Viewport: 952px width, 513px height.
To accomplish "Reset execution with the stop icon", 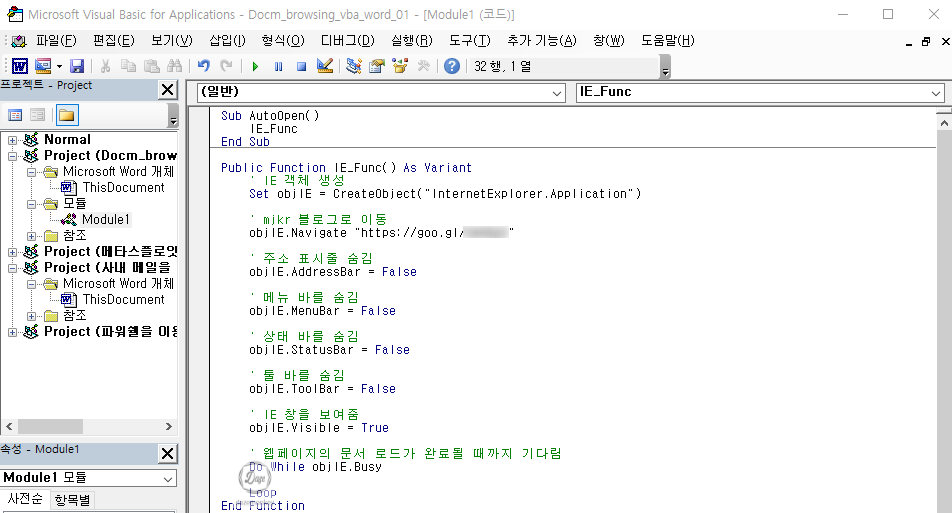I will (x=301, y=66).
